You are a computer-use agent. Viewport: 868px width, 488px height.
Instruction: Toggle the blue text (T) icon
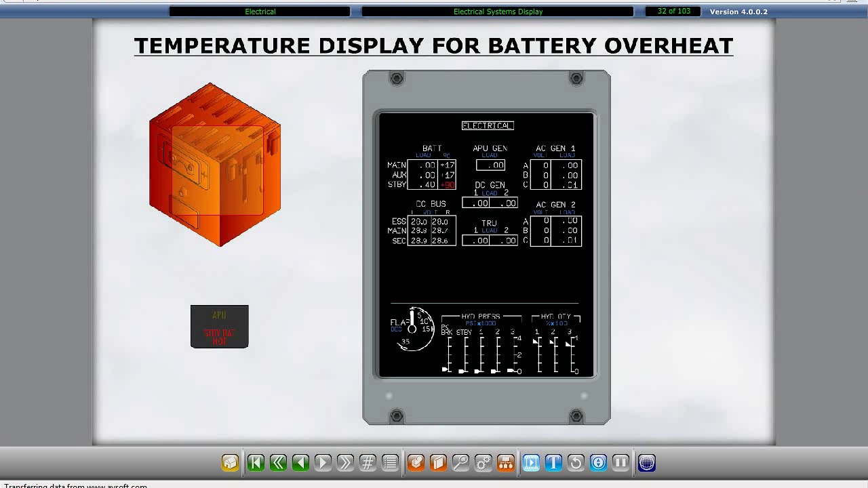coord(553,463)
